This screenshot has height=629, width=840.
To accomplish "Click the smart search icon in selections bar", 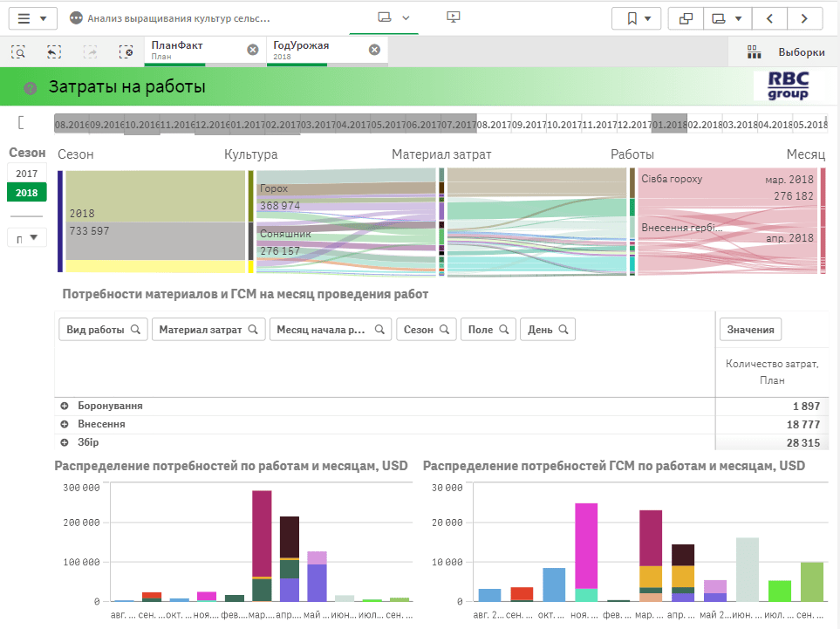I will [x=17, y=51].
